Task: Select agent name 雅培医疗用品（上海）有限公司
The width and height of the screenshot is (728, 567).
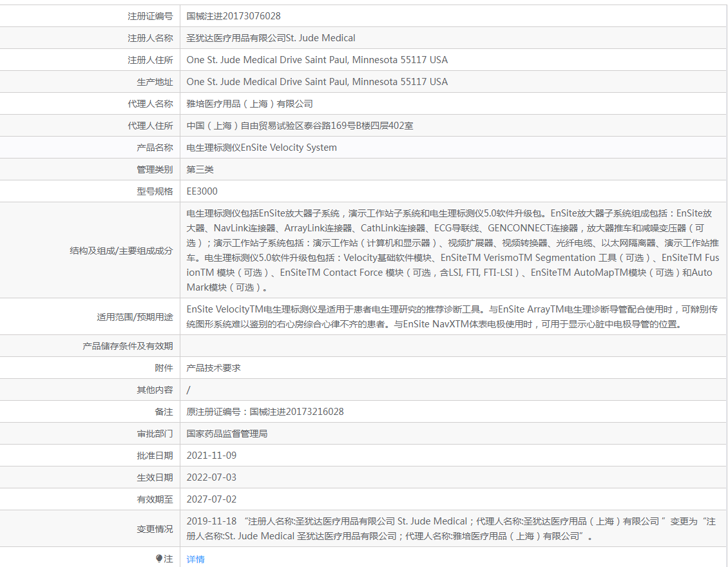Action: click(250, 104)
